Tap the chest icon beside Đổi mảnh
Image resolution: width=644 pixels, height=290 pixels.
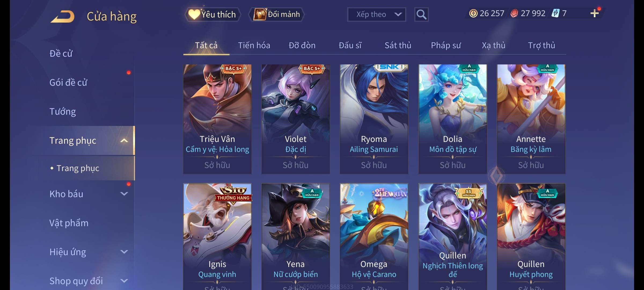coord(260,14)
